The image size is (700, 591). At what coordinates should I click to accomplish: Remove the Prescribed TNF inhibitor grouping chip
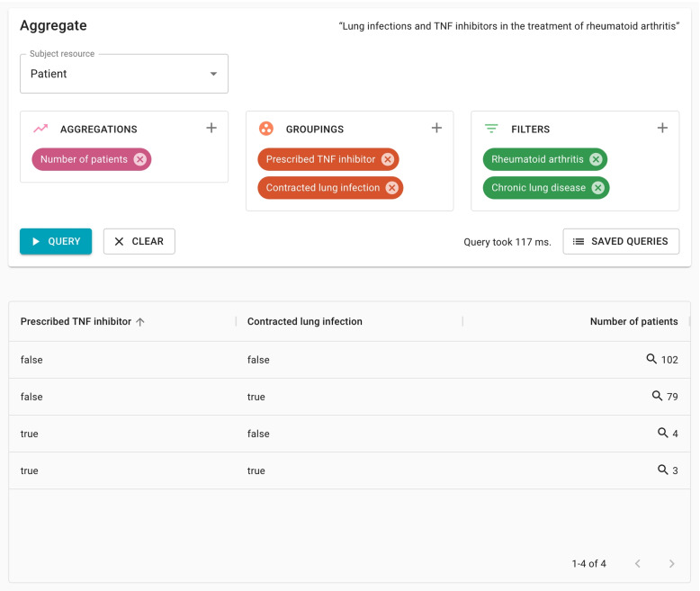pyautogui.click(x=388, y=159)
